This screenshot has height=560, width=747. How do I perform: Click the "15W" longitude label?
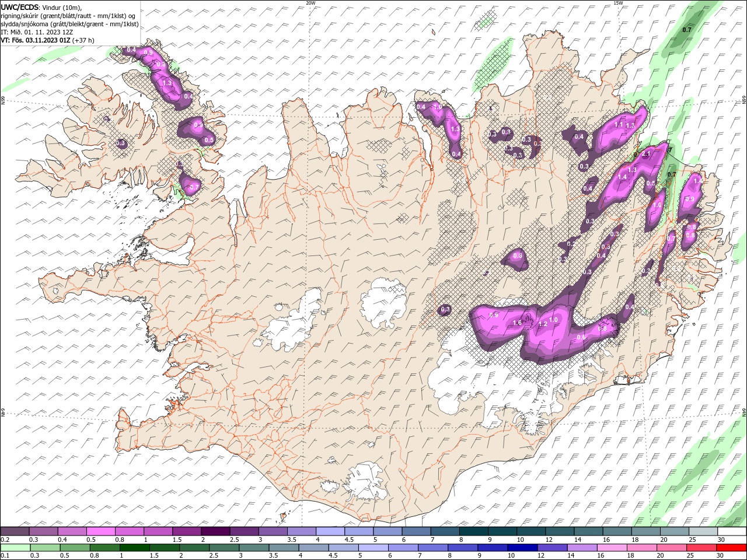click(618, 3)
